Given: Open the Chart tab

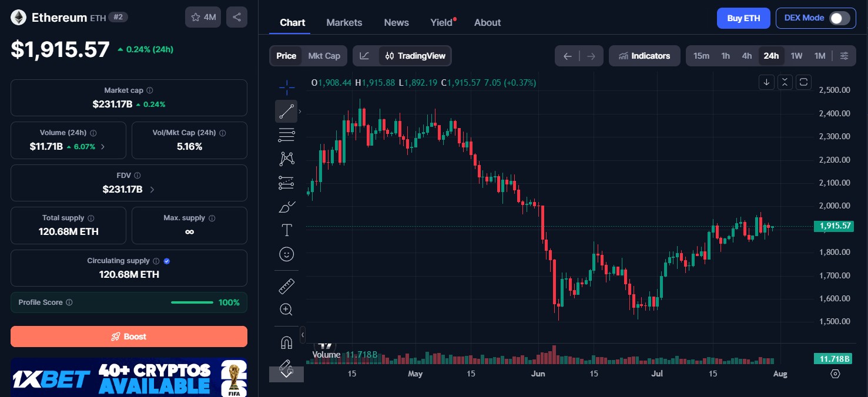Looking at the screenshot, I should pyautogui.click(x=293, y=22).
